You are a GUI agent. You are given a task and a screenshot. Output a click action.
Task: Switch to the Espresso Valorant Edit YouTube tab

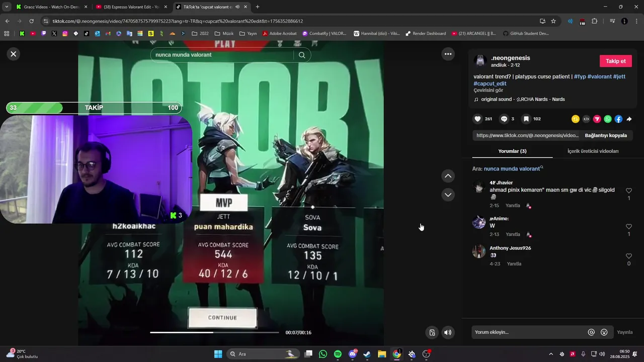click(131, 7)
